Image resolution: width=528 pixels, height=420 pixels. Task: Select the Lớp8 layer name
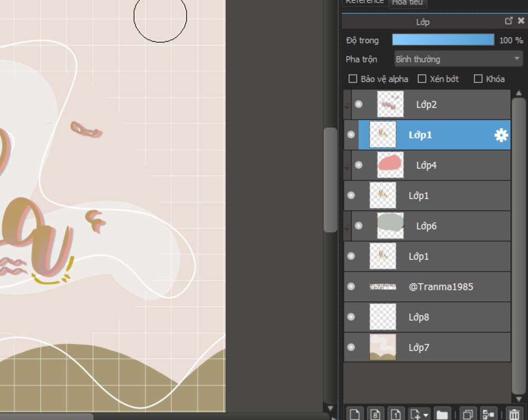click(x=419, y=317)
